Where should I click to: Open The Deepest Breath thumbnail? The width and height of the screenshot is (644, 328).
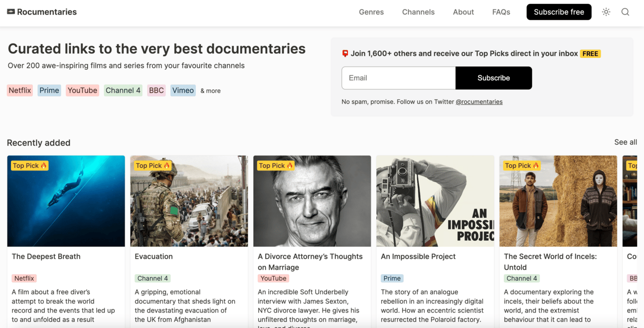(66, 201)
